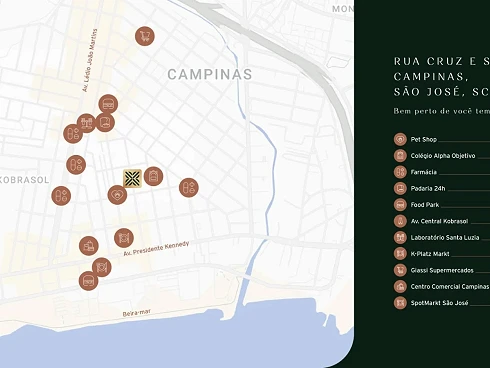Click the 'Av. Presidente Kennedy' street label
This screenshot has height=368, width=490.
click(156, 248)
